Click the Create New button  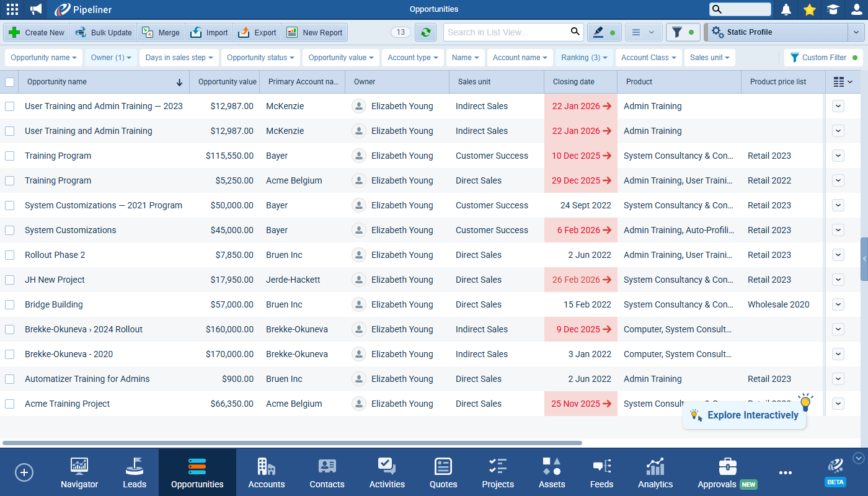(37, 32)
